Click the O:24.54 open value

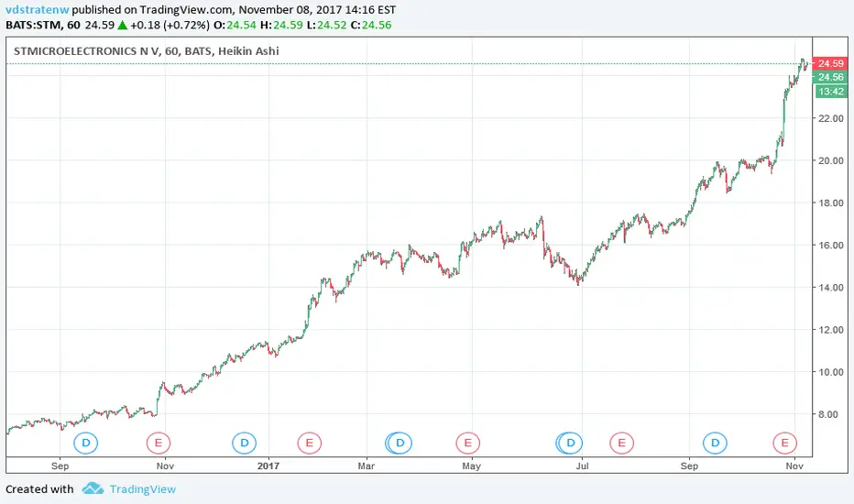coord(235,25)
